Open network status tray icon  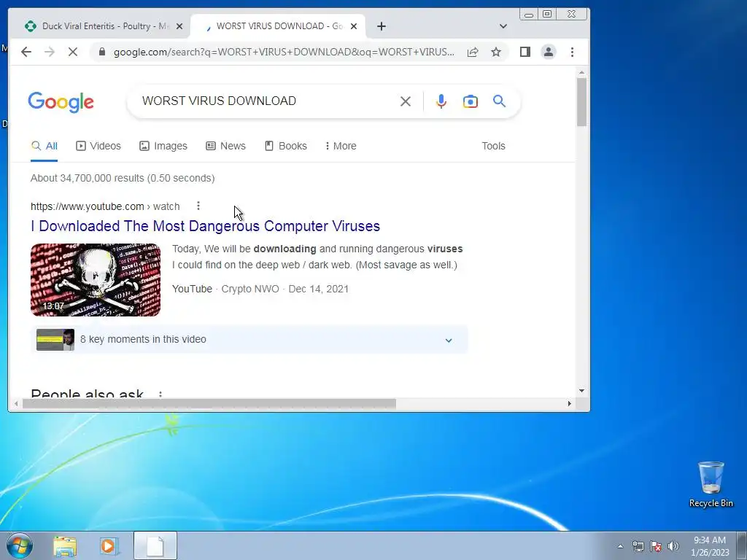pos(638,546)
